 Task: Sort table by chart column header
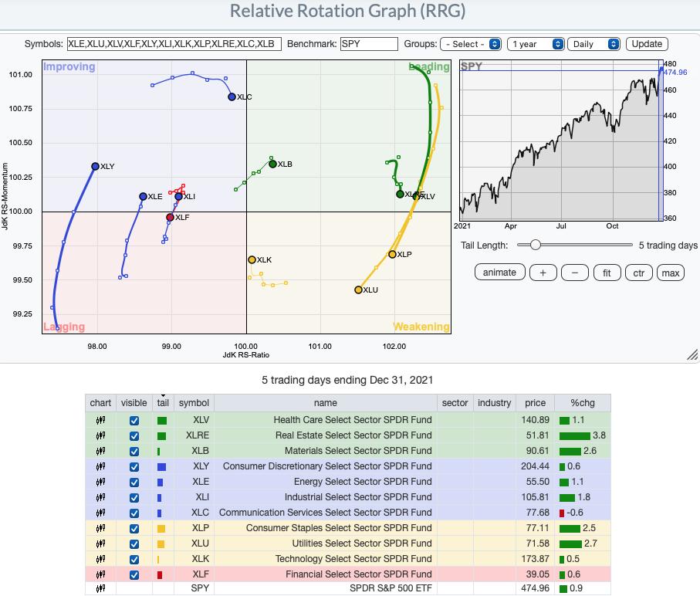point(100,403)
